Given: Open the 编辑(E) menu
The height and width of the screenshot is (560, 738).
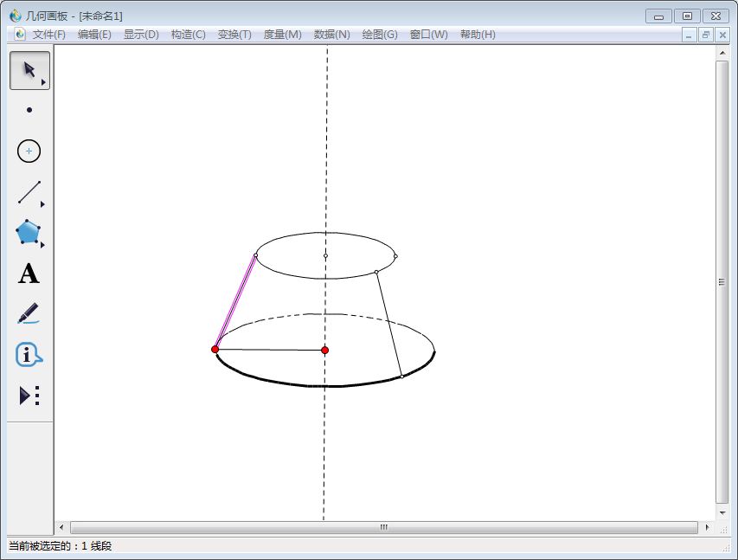Looking at the screenshot, I should tap(94, 35).
